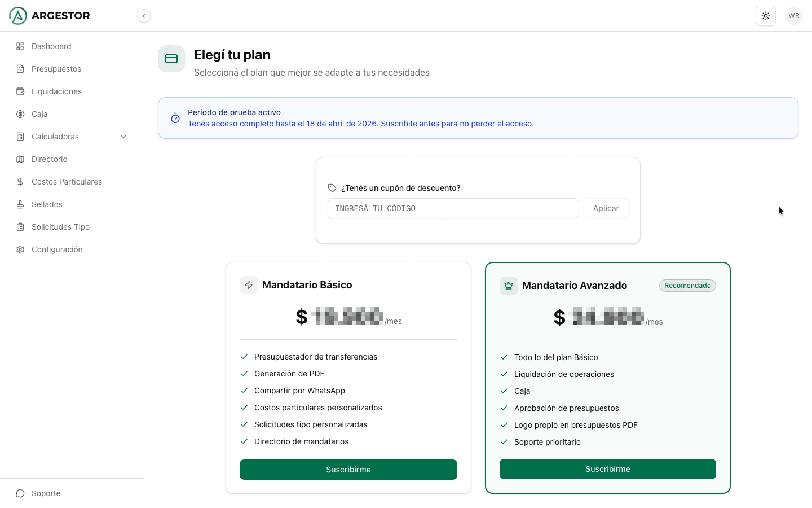View the Recomendado badge on Mandatario Avanzado
Viewport: 812px width, 508px height.
[687, 286]
